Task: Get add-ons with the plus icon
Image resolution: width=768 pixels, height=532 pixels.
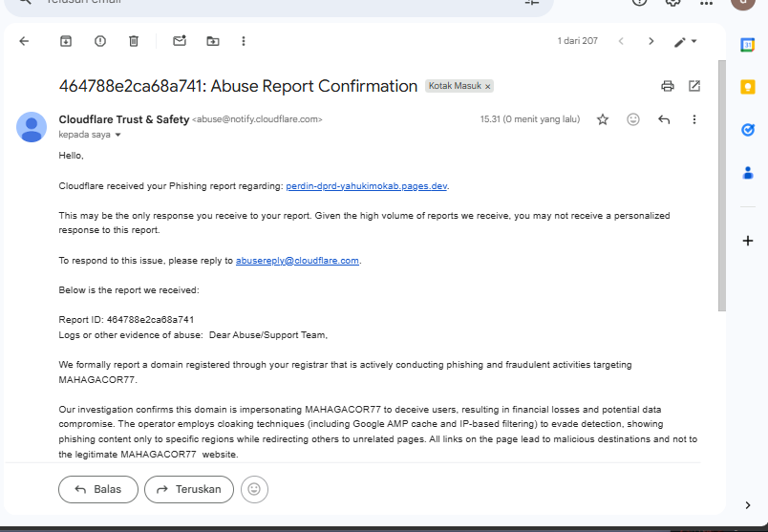Action: 747,241
